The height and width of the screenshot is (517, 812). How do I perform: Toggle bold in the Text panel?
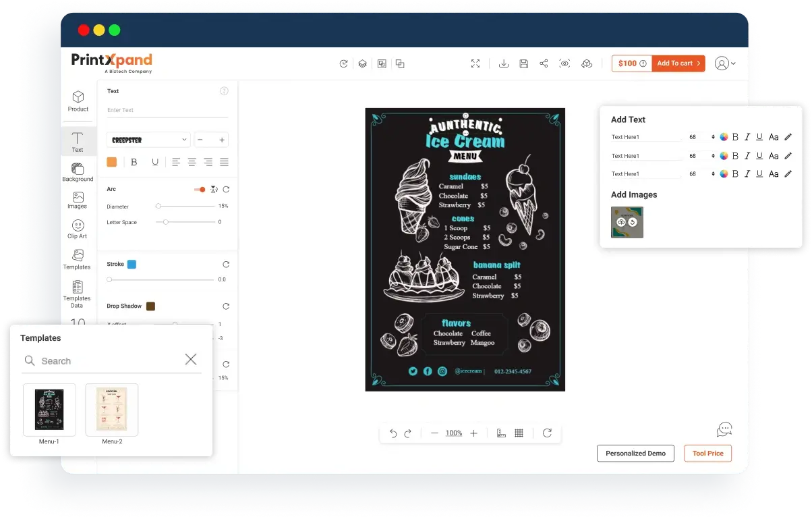point(134,162)
